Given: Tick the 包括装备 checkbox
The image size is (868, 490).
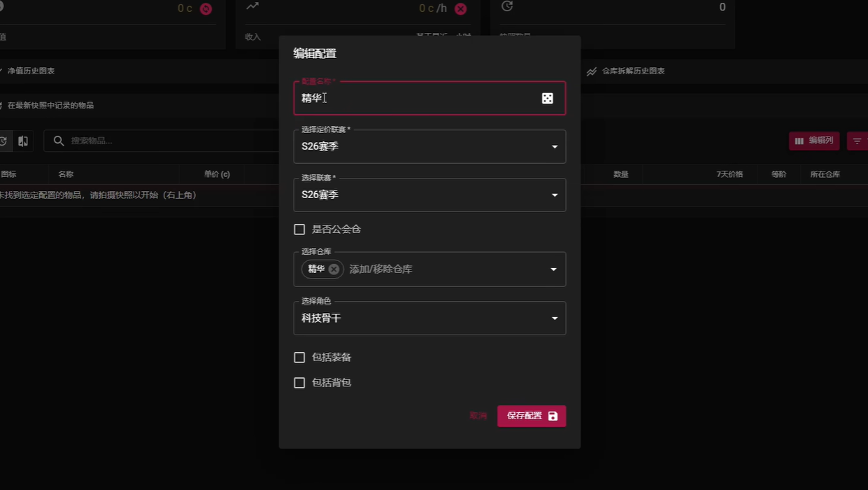Looking at the screenshot, I should 299,358.
